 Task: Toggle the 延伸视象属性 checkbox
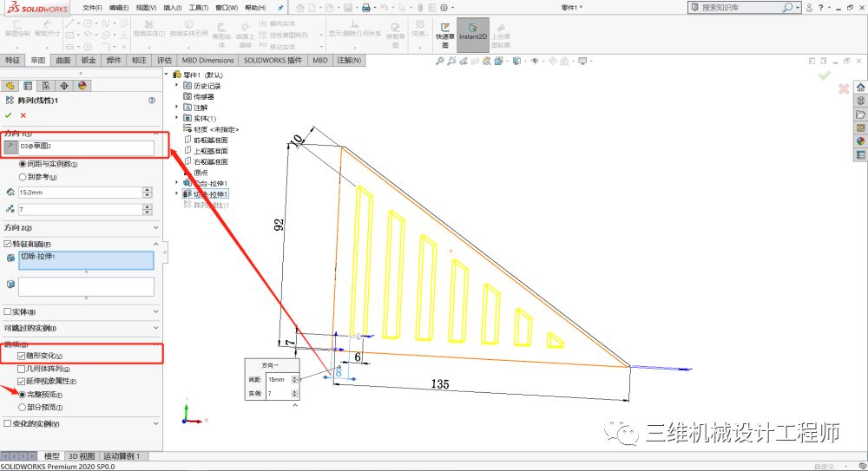[21, 382]
